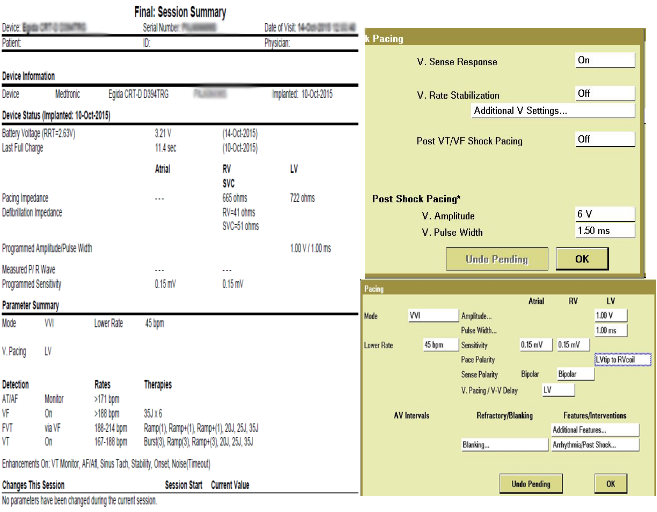The height and width of the screenshot is (512, 657).
Task: Click the Implanted: 10-Oct-2015 text
Action: tap(302, 94)
